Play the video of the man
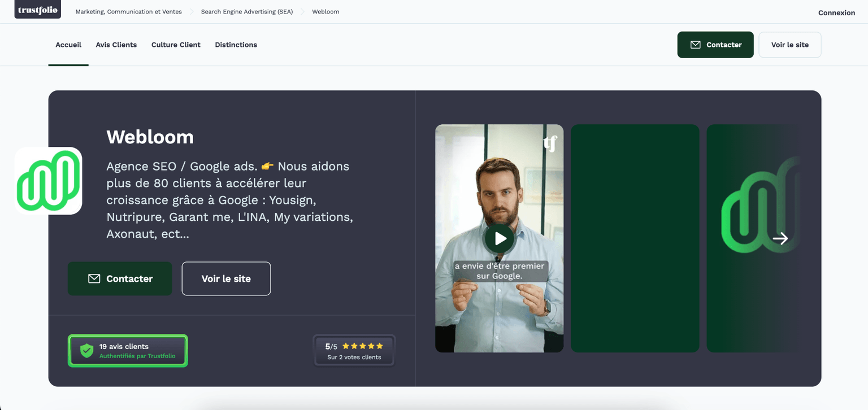This screenshot has height=410, width=868. coord(500,238)
